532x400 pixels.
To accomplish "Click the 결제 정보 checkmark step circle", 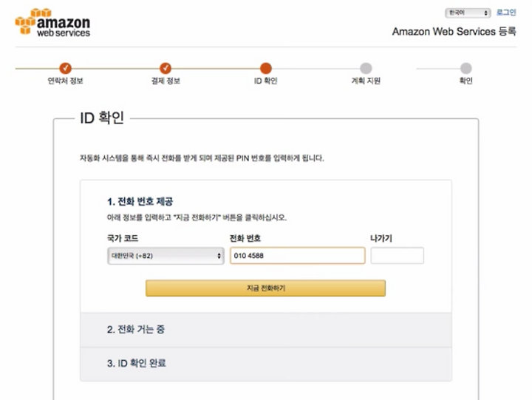I will [x=166, y=68].
